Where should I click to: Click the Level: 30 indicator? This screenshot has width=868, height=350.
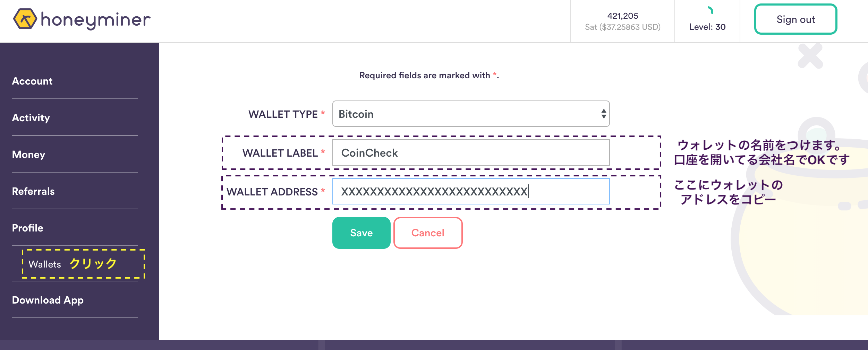click(707, 27)
